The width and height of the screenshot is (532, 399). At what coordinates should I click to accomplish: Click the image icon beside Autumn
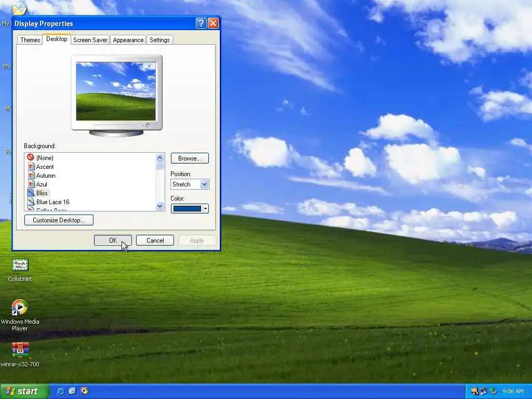coord(31,176)
